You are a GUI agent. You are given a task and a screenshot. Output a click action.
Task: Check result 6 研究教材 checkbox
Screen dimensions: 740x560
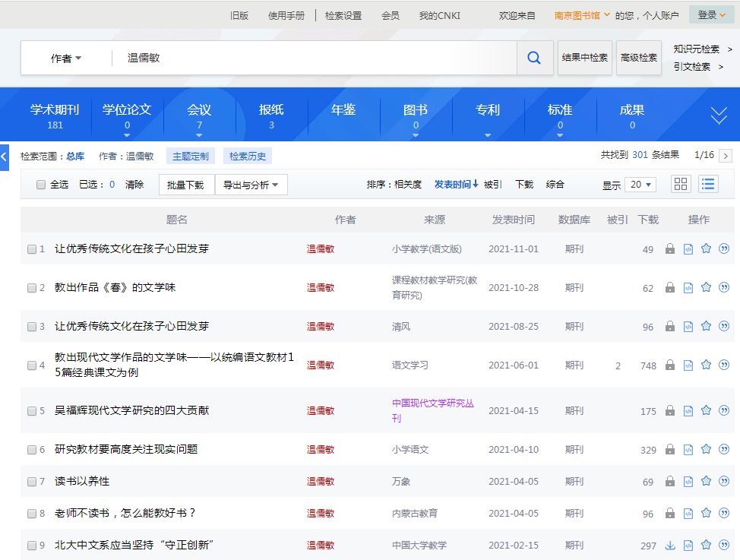pyautogui.click(x=32, y=450)
